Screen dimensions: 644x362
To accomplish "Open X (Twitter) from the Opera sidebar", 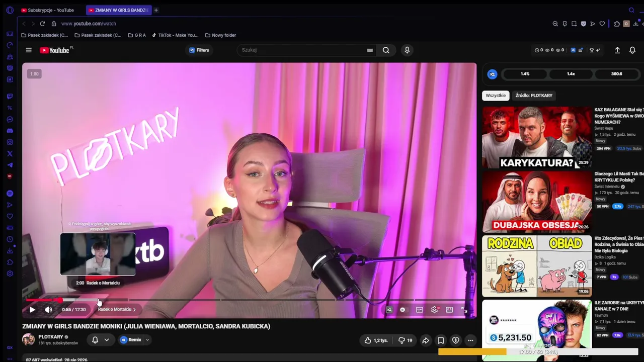I will (x=10, y=154).
